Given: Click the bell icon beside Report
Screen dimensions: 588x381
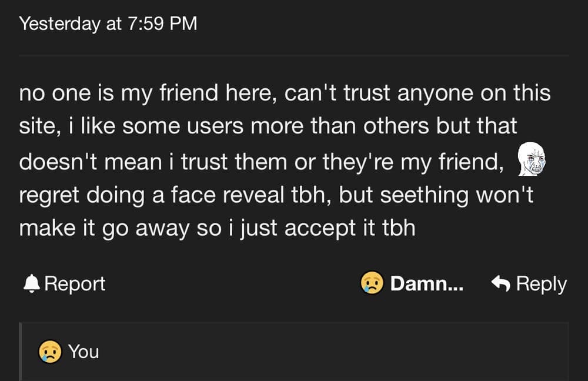Looking at the screenshot, I should 32,283.
